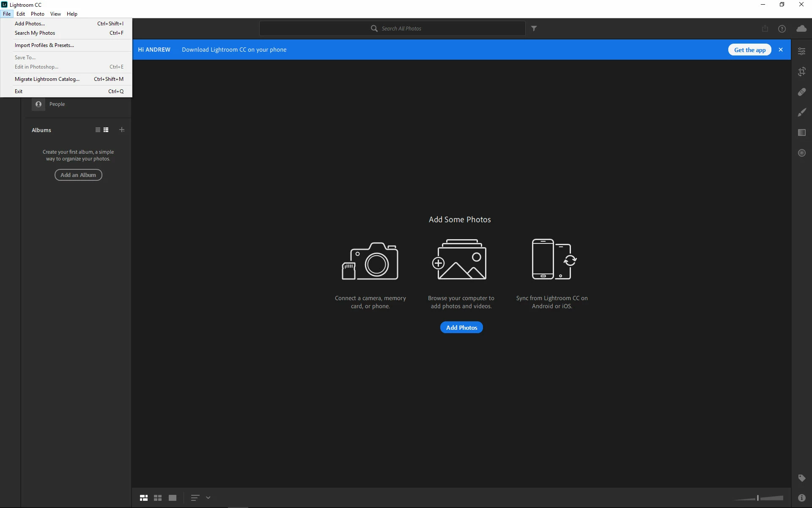Open the photo Info panel
Viewport: 812px width, 508px height.
[x=801, y=498]
